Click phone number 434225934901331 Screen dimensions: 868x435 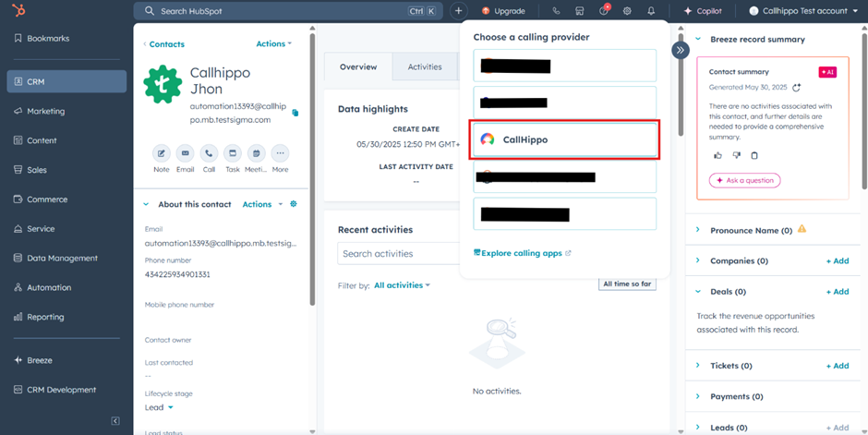pyautogui.click(x=177, y=274)
